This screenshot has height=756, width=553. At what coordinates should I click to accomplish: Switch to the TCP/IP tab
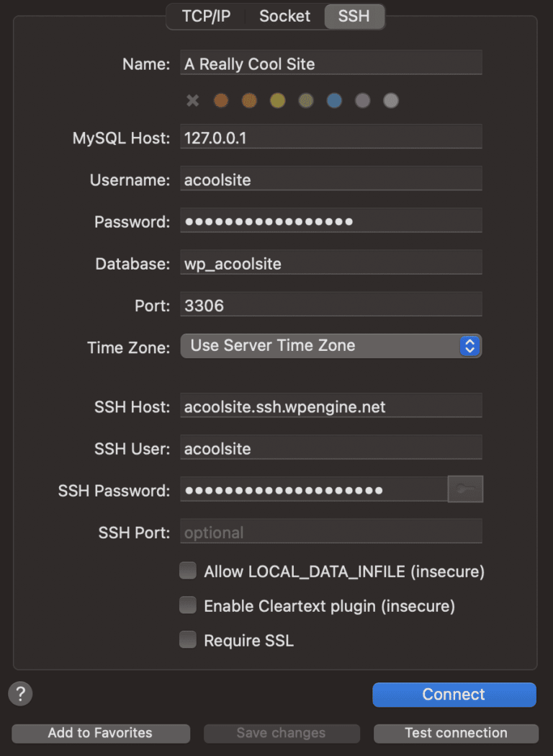coord(206,16)
